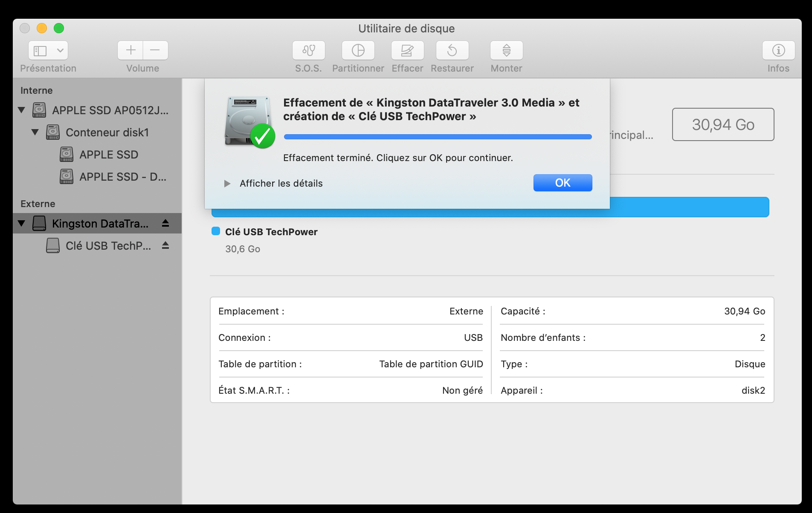Click the Clé USB TechPower volume icon in sidebar
The height and width of the screenshot is (513, 812).
tap(53, 245)
